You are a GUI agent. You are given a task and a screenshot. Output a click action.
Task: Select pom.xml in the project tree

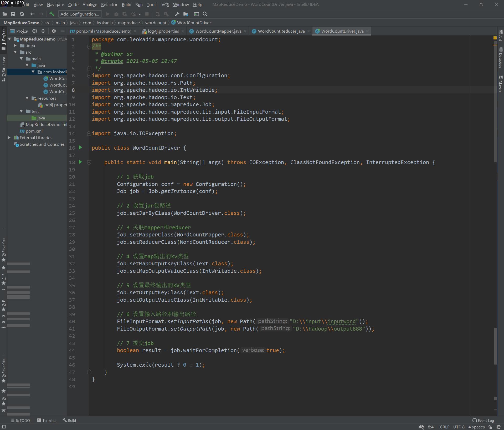coord(34,131)
